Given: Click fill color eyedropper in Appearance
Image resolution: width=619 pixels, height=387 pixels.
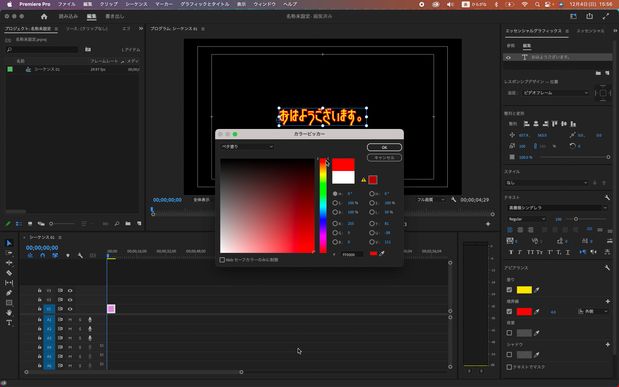Looking at the screenshot, I should pyautogui.click(x=537, y=290).
